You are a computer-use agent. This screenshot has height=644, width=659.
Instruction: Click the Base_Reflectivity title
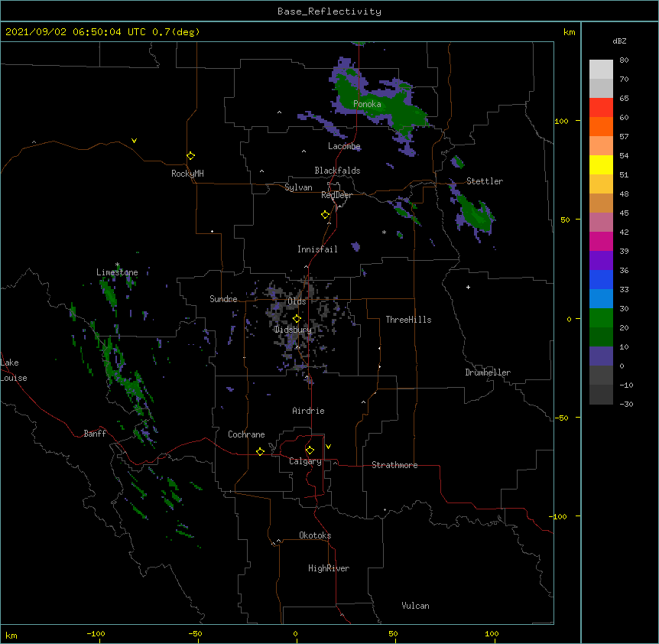(x=329, y=11)
